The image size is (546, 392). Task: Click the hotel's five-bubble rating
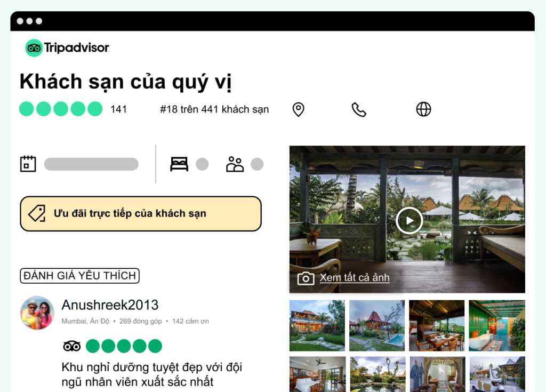(x=61, y=109)
